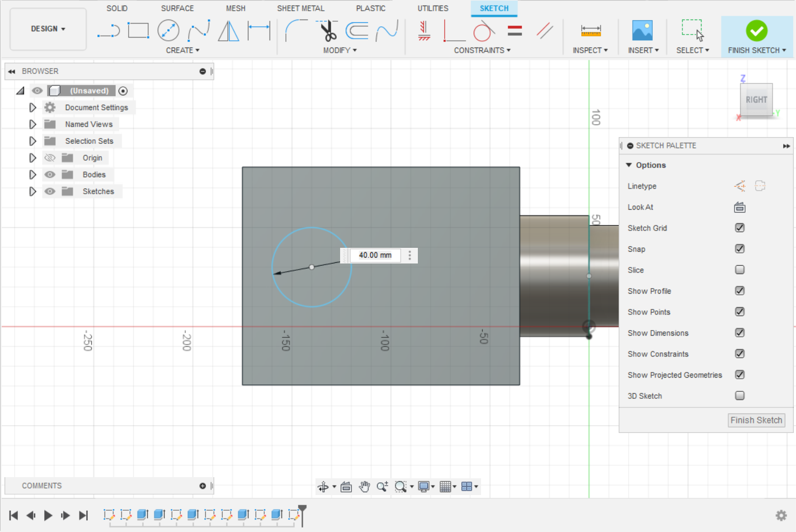Click inside the 40.00 mm dimension field
This screenshot has height=532, width=796.
pos(374,255)
